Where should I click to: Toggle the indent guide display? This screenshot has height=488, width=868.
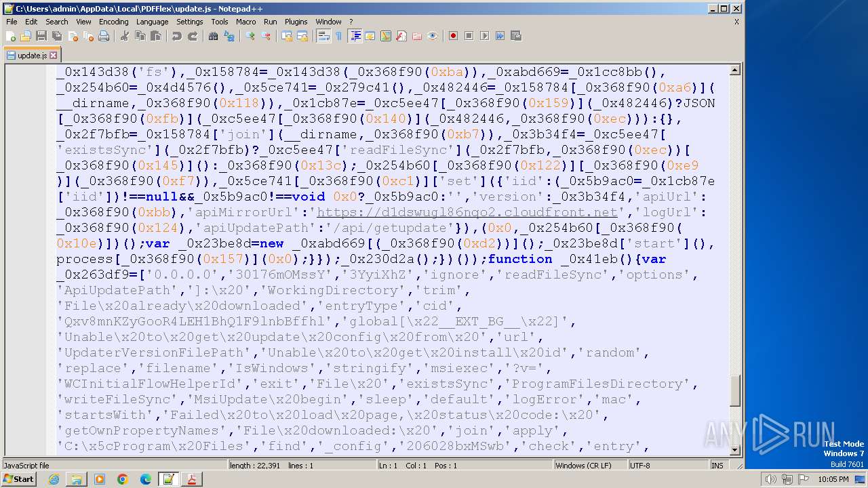355,36
